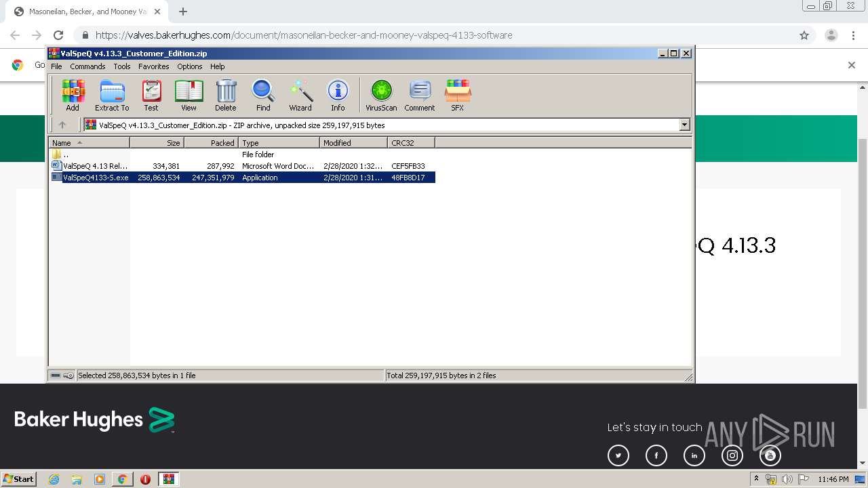
Task: Open the archive Comment tool
Action: 420,95
